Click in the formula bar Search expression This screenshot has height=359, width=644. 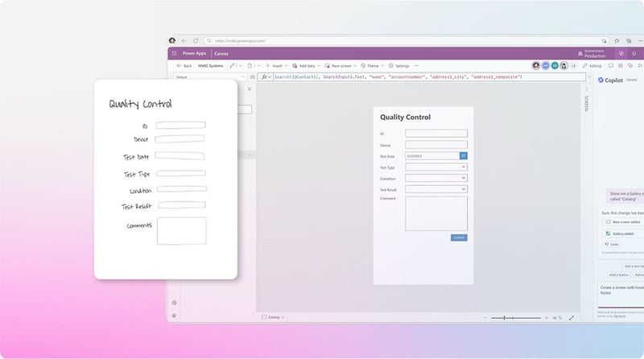(x=398, y=76)
